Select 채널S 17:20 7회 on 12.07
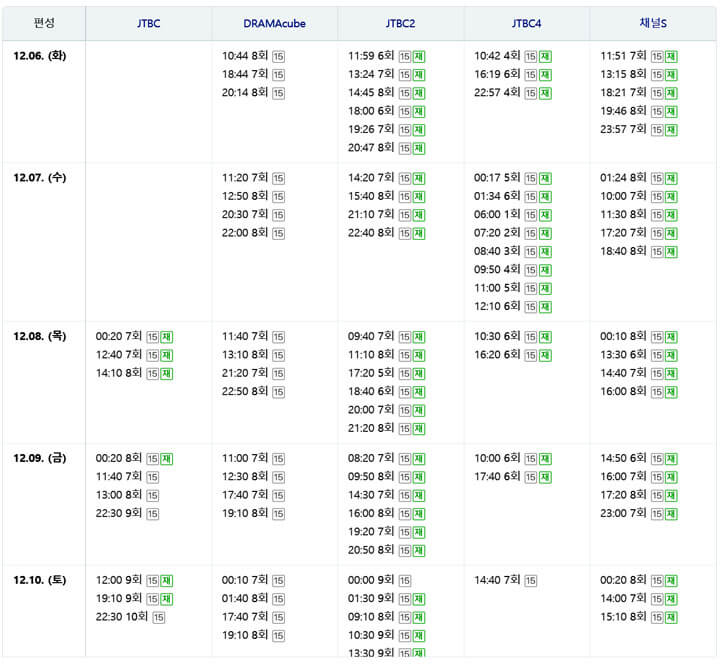 coord(624,233)
